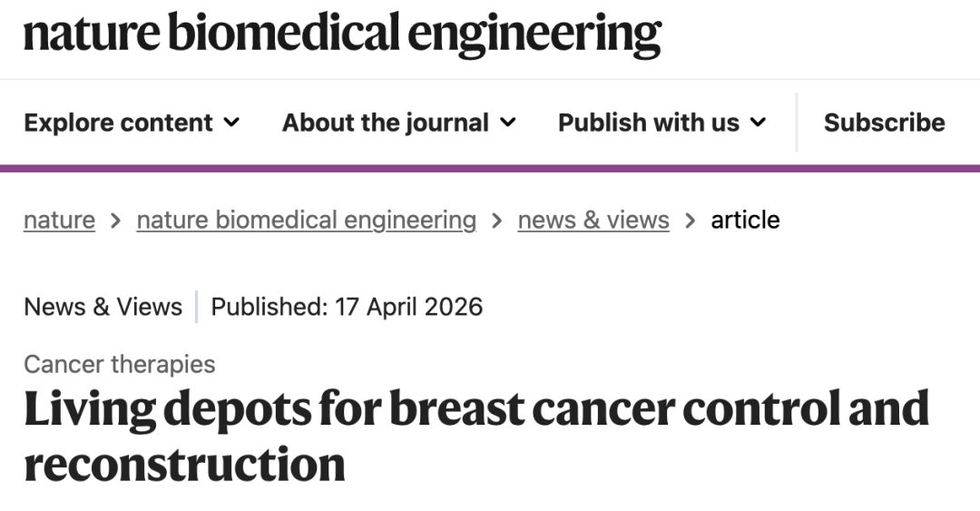Select the News & Views article type label
This screenshot has width=980, height=511.
[x=103, y=307]
